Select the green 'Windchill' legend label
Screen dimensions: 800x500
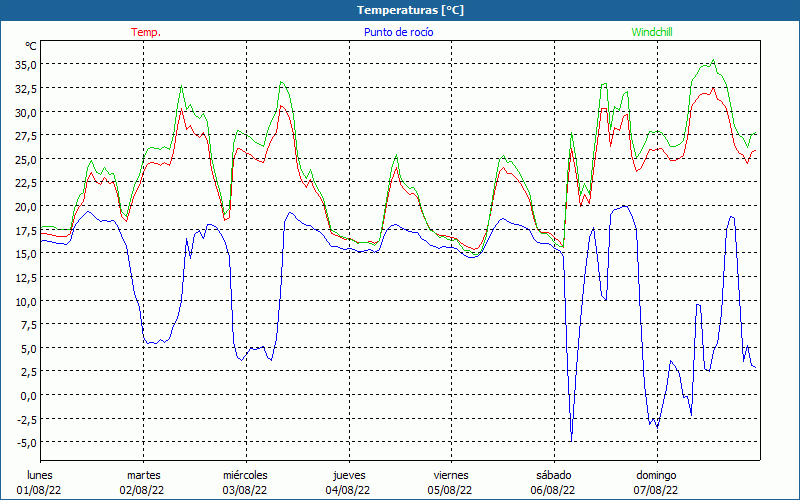point(652,32)
